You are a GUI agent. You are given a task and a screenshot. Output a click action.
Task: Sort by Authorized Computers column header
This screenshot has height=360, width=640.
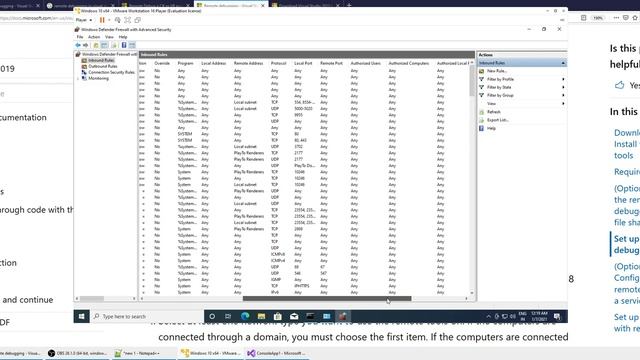coord(409,63)
